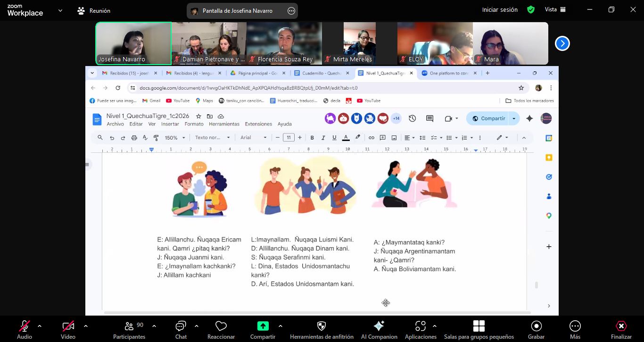Image resolution: width=644 pixels, height=342 pixels.
Task: Open Salas para grupos pequeños
Action: pyautogui.click(x=479, y=329)
